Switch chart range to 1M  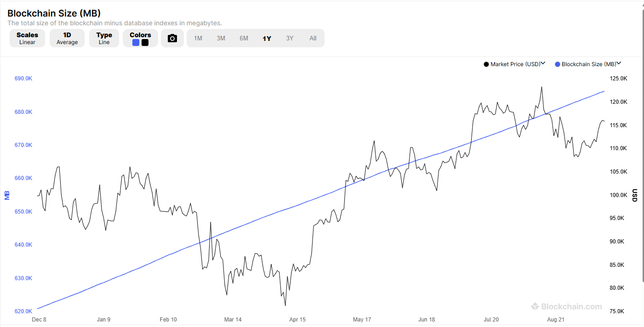click(x=198, y=38)
